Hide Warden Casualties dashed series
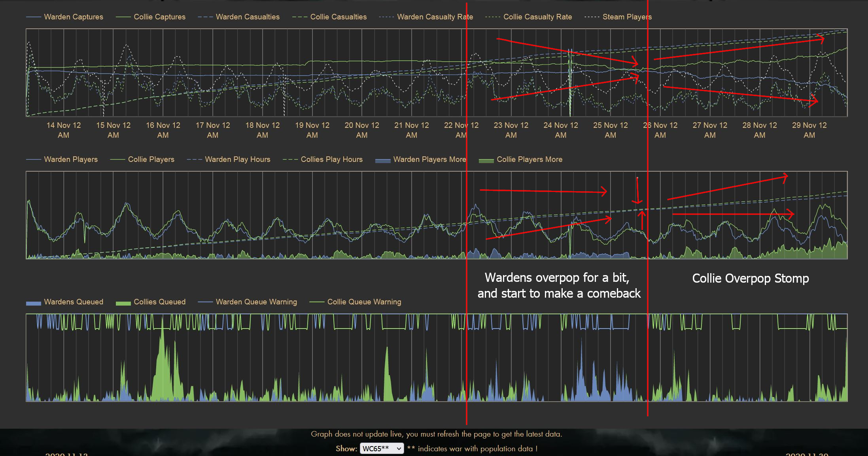This screenshot has width=868, height=456. pyautogui.click(x=247, y=17)
